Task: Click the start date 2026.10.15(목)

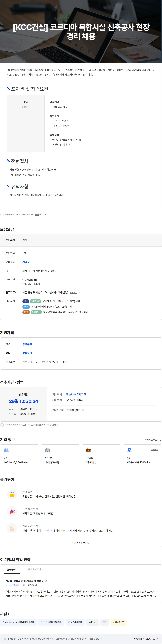Action: (28, 409)
